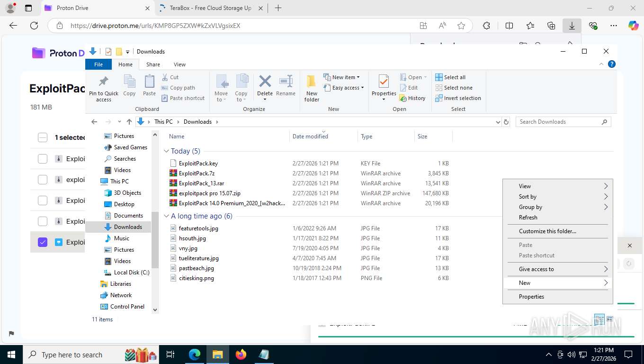Pin to Quick access in the ribbon
The image size is (644, 364).
(104, 88)
